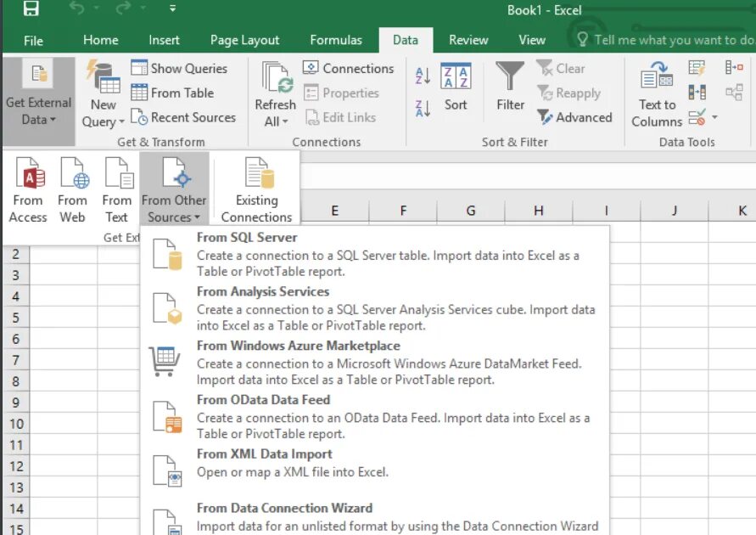
Task: Undo the last action
Action: [77, 8]
